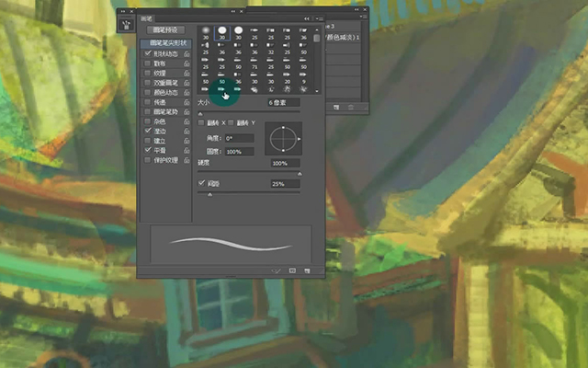Switch to the 画笔 tab
The width and height of the screenshot is (588, 368).
tap(147, 18)
